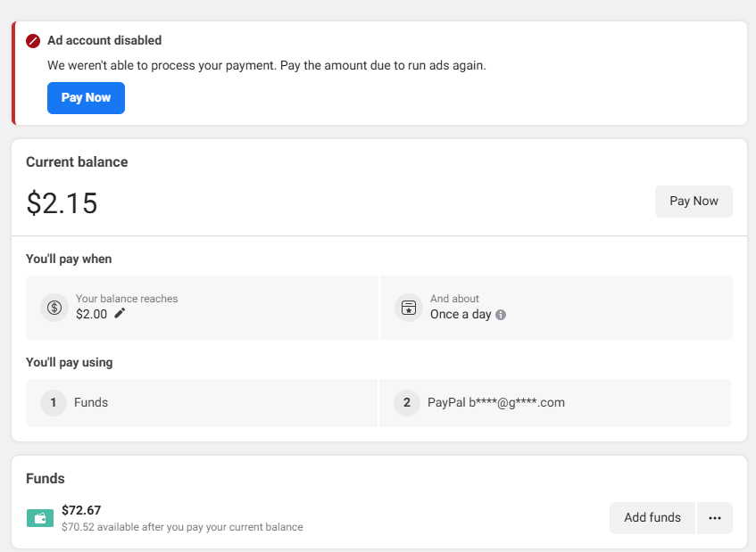Click the Once a day billing frequency
The width and height of the screenshot is (756, 552).
(461, 314)
